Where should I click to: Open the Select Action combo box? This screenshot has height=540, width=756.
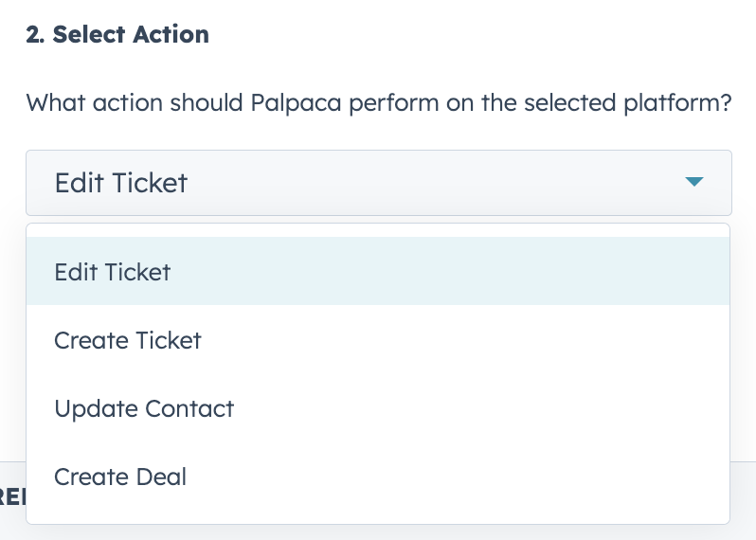pyautogui.click(x=378, y=183)
